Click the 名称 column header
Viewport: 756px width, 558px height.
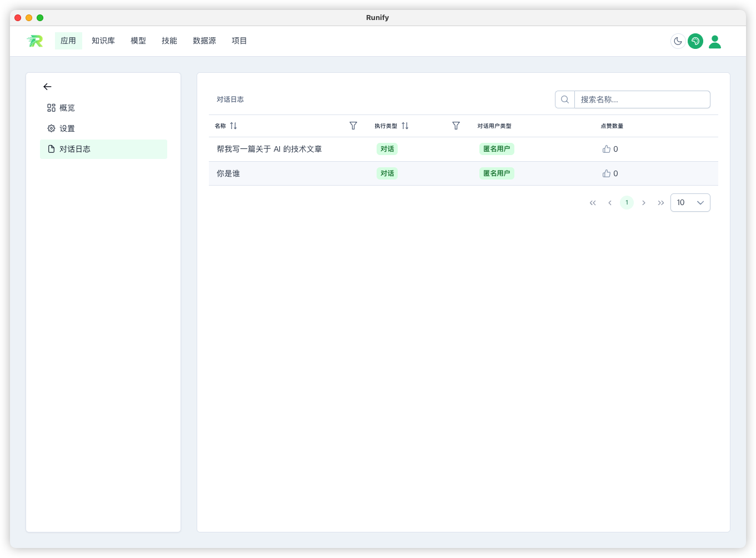221,126
